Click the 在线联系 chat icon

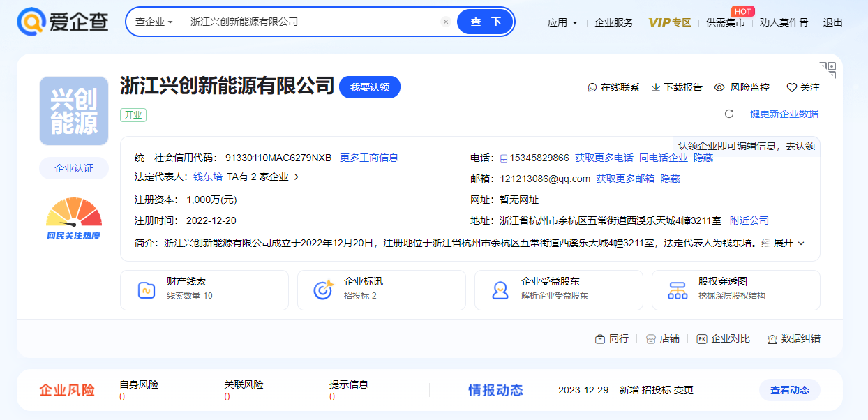click(592, 88)
